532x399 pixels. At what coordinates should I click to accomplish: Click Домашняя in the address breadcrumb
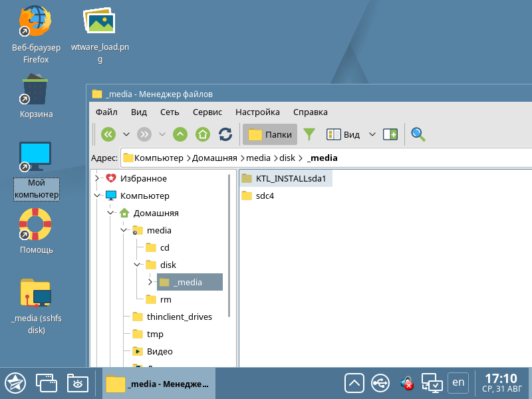(217, 158)
